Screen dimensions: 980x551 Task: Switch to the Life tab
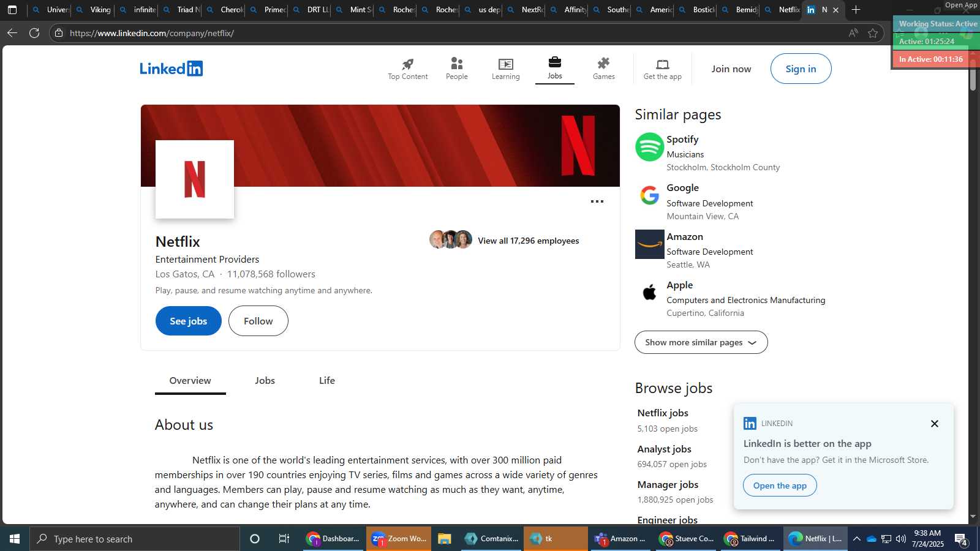point(327,381)
